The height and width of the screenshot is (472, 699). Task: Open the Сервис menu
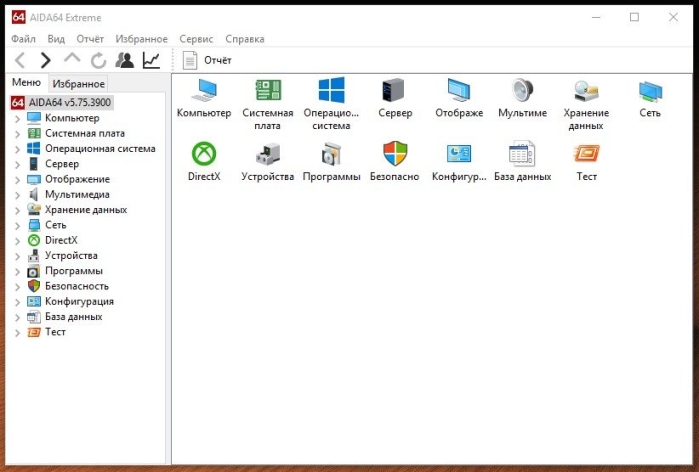(196, 39)
